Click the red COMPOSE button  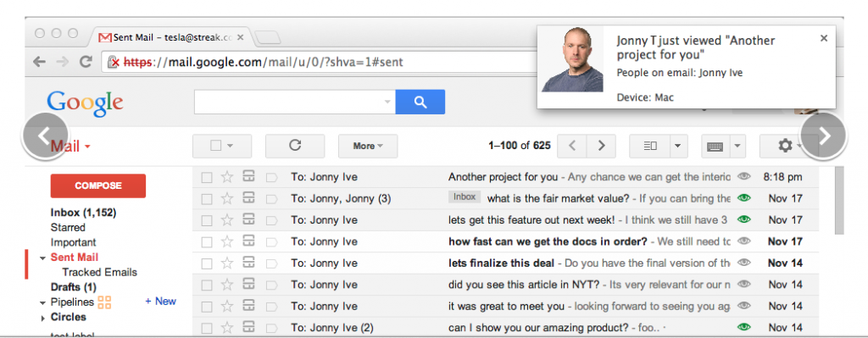point(98,186)
